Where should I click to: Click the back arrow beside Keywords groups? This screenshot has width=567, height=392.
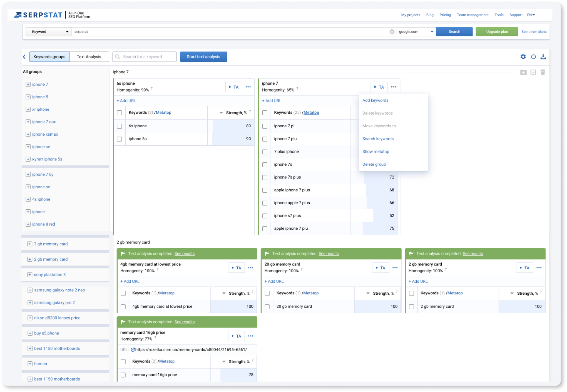(x=24, y=57)
